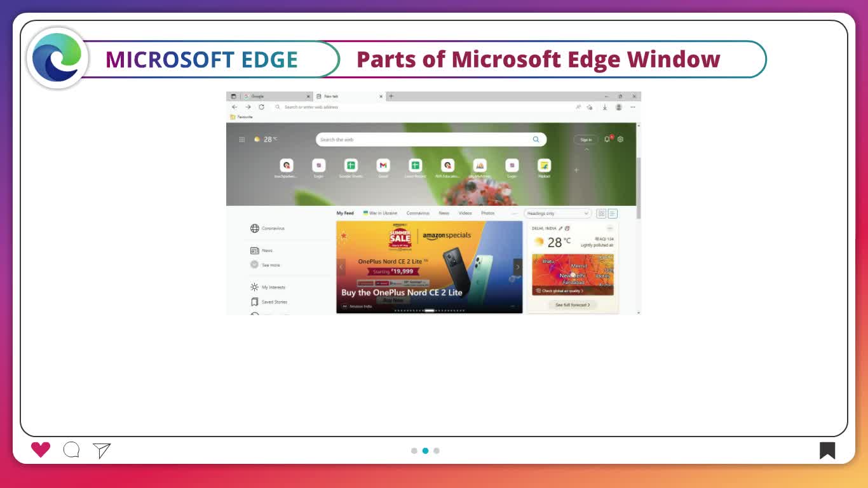Open the Favorites star icon
Image resolution: width=868 pixels, height=488 pixels.
[590, 107]
